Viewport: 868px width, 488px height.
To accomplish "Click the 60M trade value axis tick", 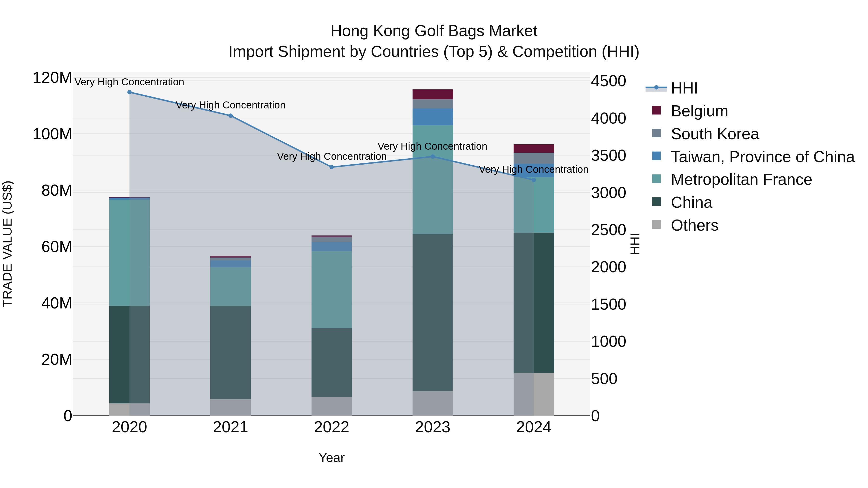I will point(57,247).
